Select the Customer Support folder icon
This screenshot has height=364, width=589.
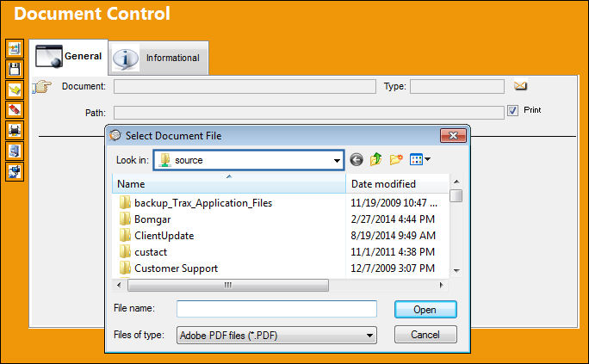[x=125, y=268]
